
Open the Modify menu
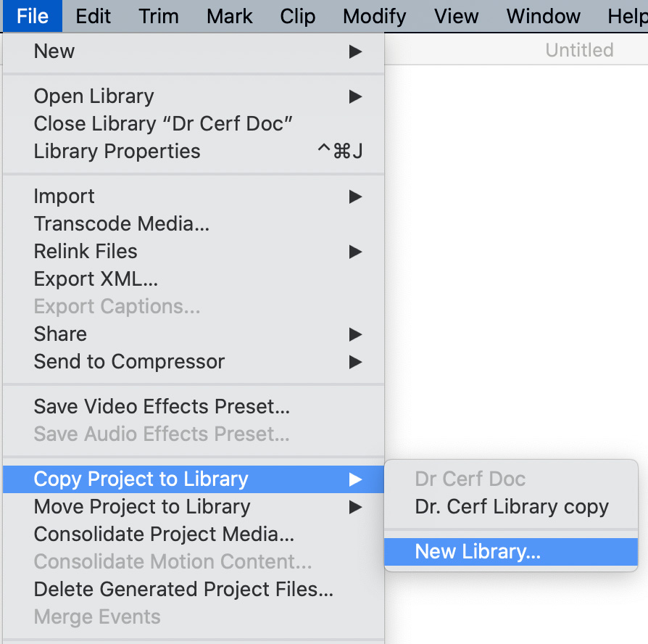click(x=375, y=16)
